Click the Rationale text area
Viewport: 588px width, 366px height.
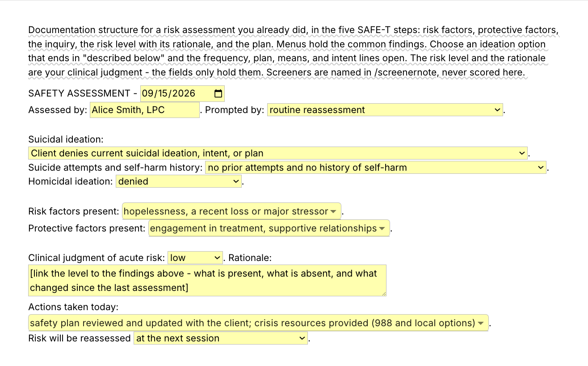pyautogui.click(x=207, y=281)
